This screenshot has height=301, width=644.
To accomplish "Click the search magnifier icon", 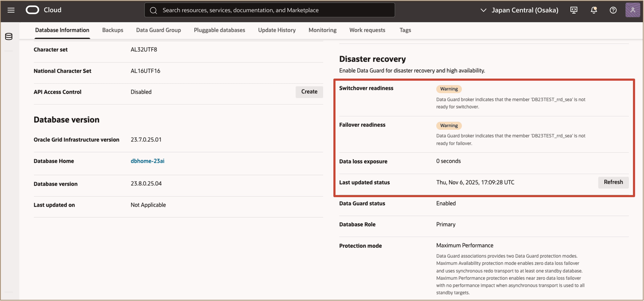I will click(x=153, y=10).
